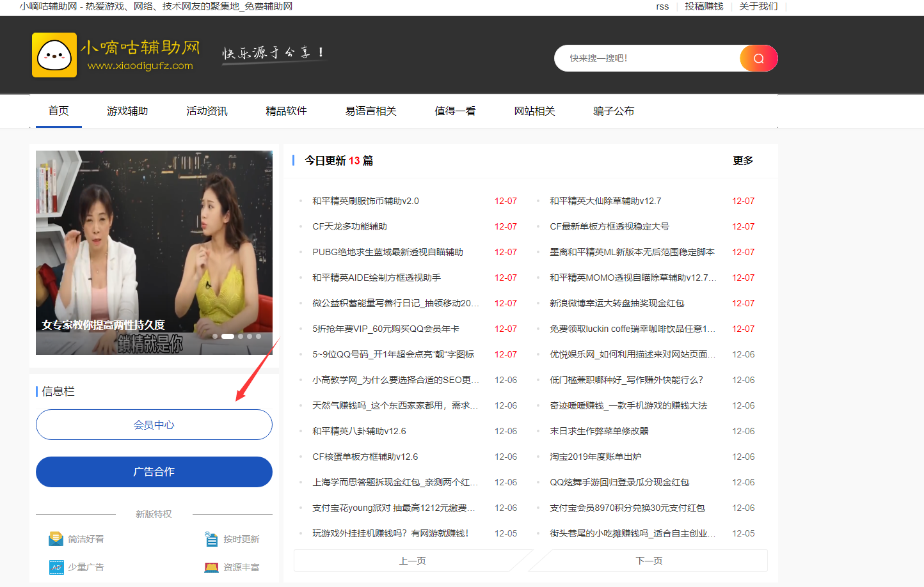
Task: Open the 会员中心 button
Action: coord(154,425)
